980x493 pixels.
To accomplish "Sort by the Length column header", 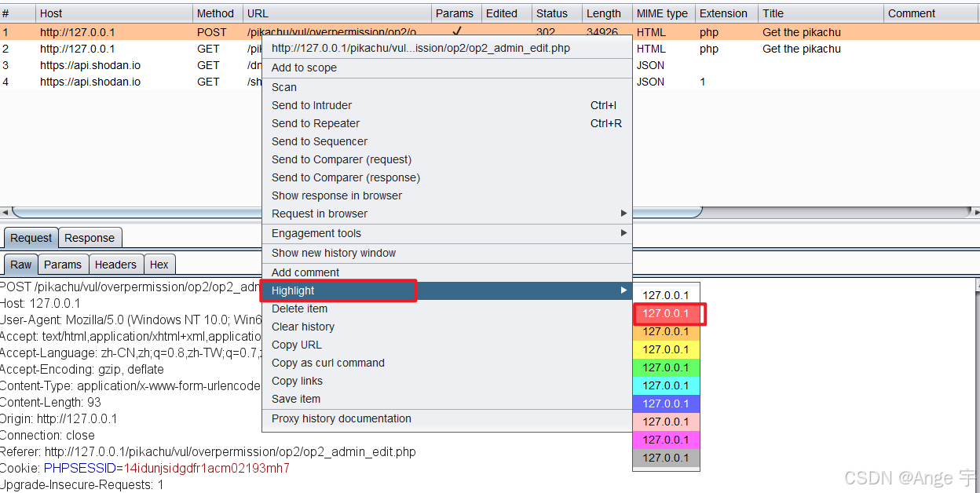I will 606,13.
